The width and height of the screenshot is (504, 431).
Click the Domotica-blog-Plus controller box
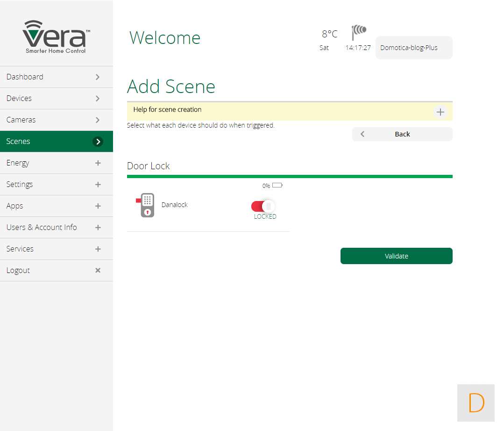click(x=414, y=48)
